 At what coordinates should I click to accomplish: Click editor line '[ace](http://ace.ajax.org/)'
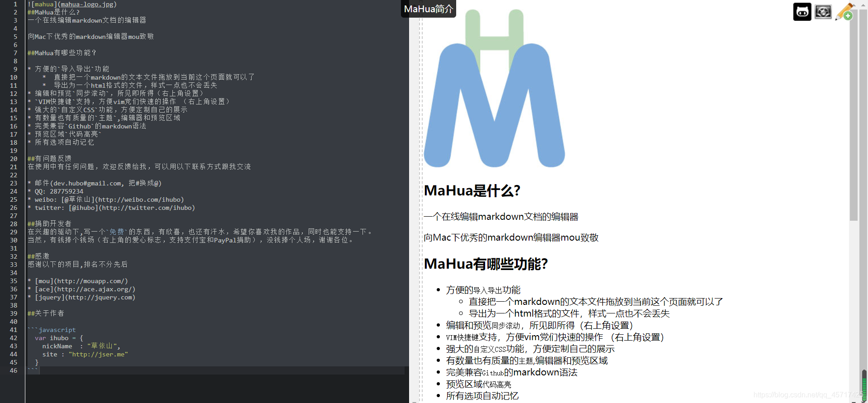coord(81,289)
